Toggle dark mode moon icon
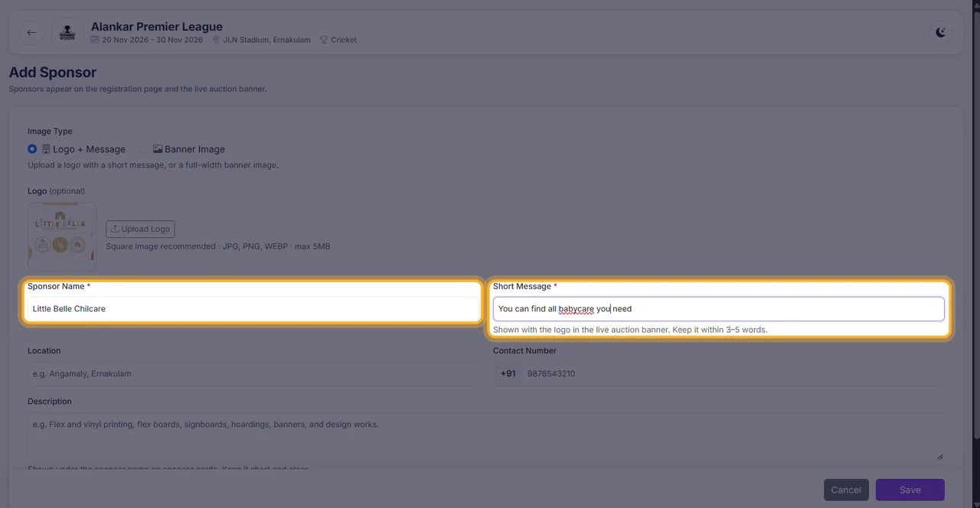 (x=941, y=32)
